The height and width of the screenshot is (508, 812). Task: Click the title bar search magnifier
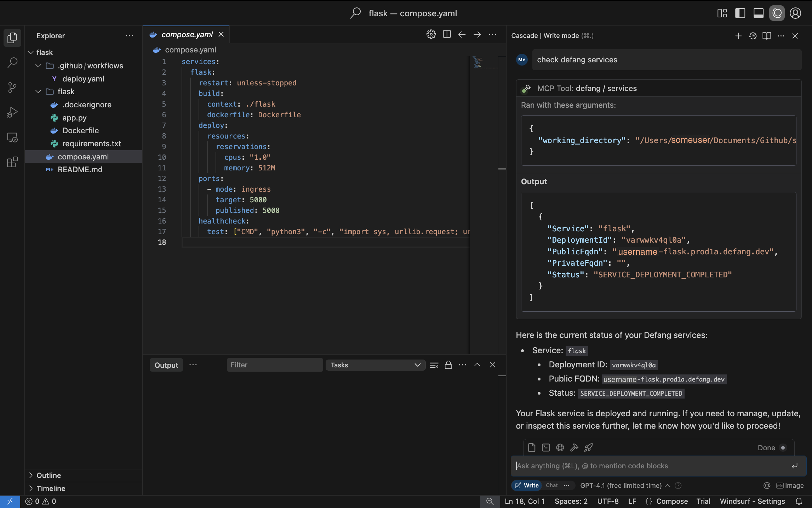coord(355,13)
